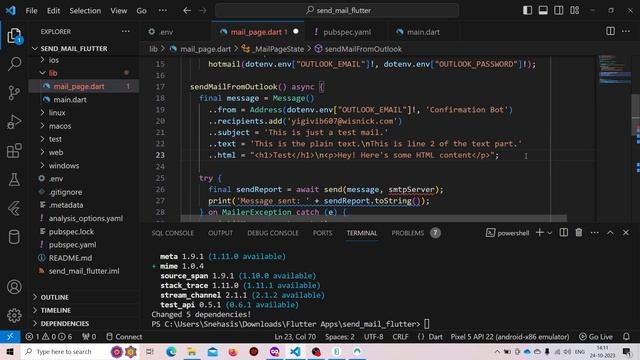The image size is (640, 360).
Task: Open the Source Control view
Action: [14, 93]
